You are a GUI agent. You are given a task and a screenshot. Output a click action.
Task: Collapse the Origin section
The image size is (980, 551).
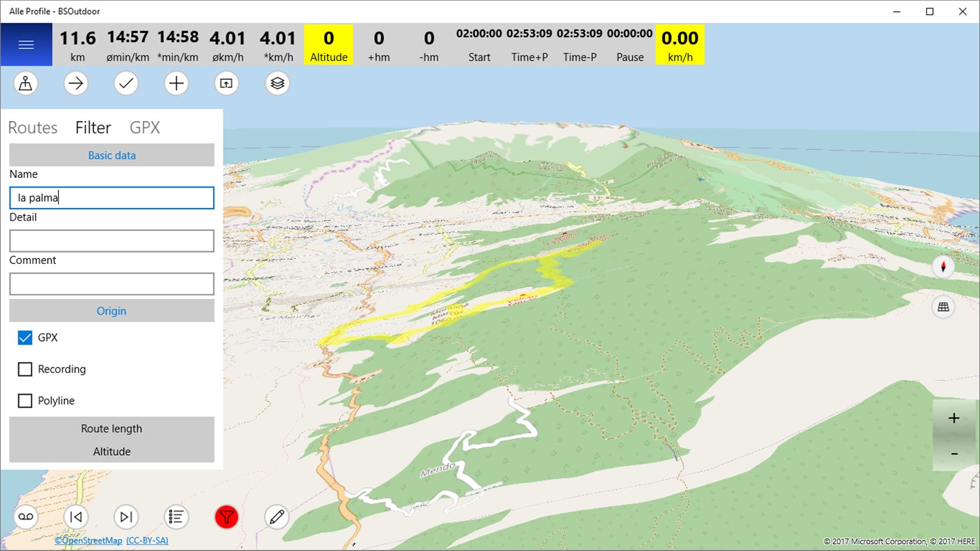(111, 311)
